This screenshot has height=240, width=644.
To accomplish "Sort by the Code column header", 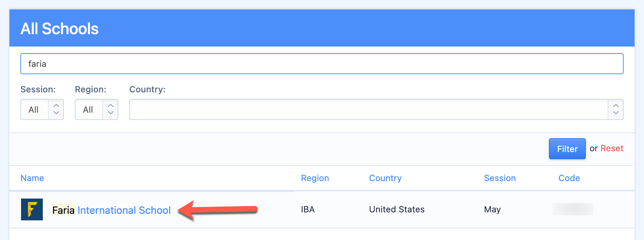I will click(x=569, y=178).
